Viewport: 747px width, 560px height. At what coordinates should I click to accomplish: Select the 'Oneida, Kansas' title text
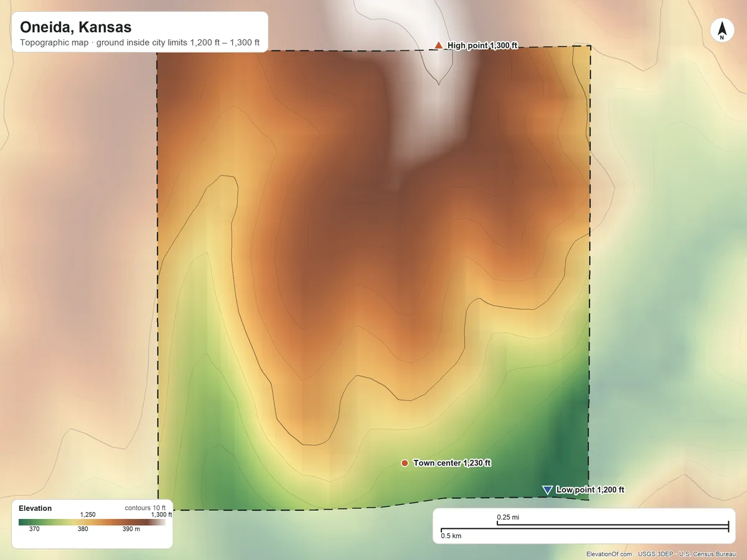pos(76,27)
